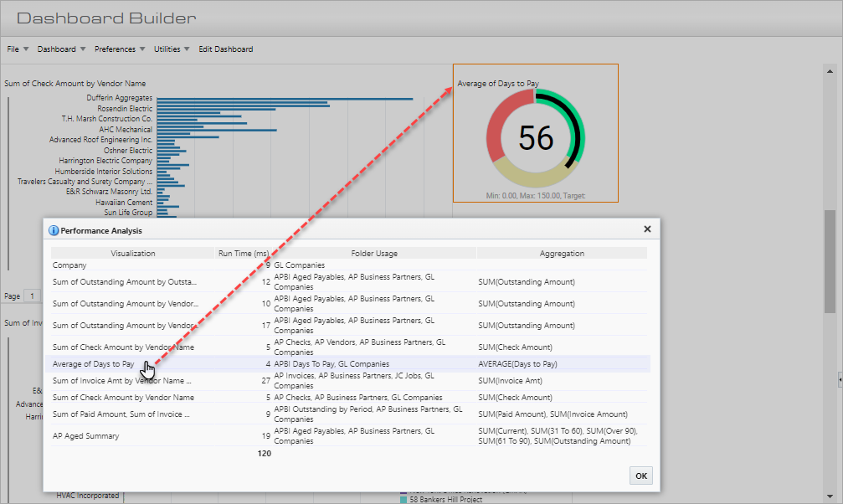Click Min: 0.00, Max: 150.00 gauge caption

coord(536,196)
